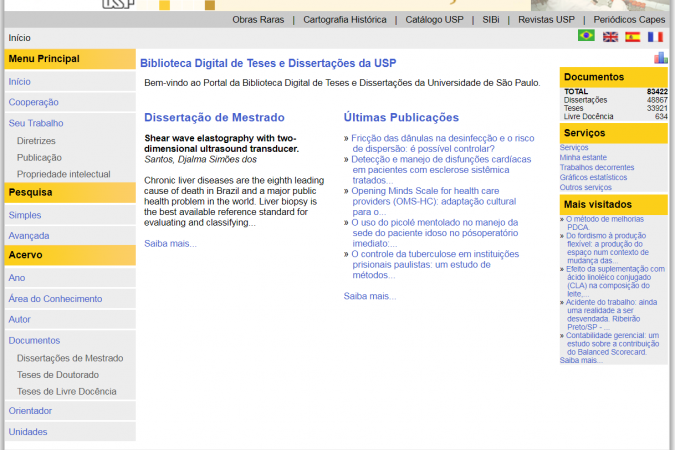This screenshot has height=450, width=675.
Task: Open 'Acidente do trabalho' most visited link
Action: tap(611, 314)
